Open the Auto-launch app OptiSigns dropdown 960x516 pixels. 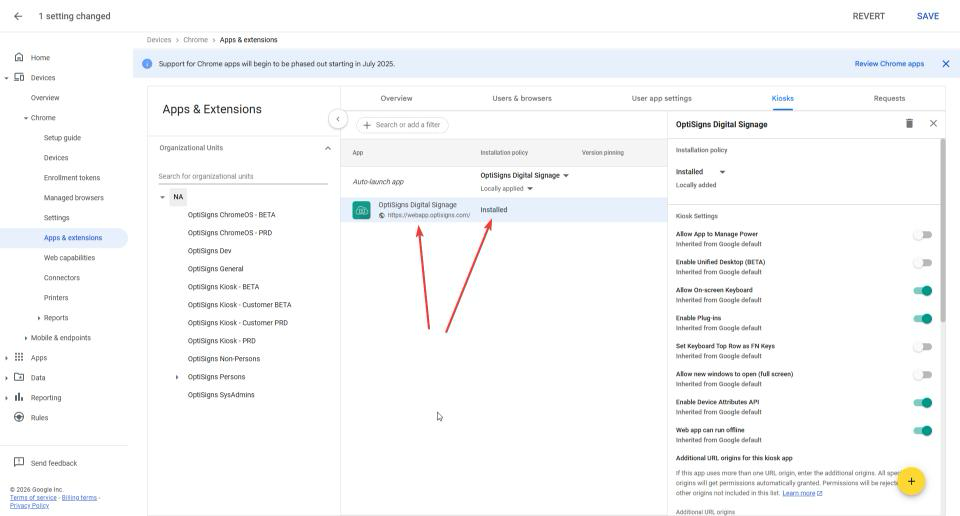pos(525,176)
